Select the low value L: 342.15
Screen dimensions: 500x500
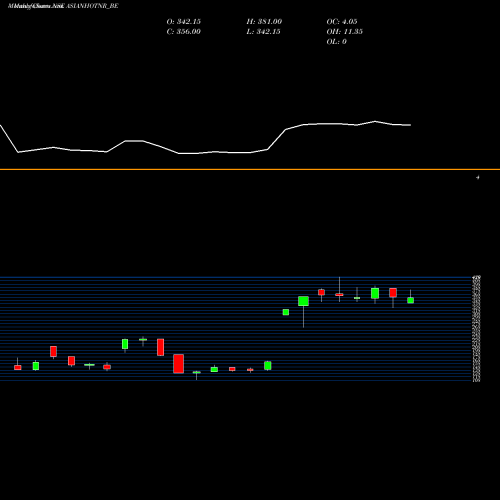click(264, 32)
